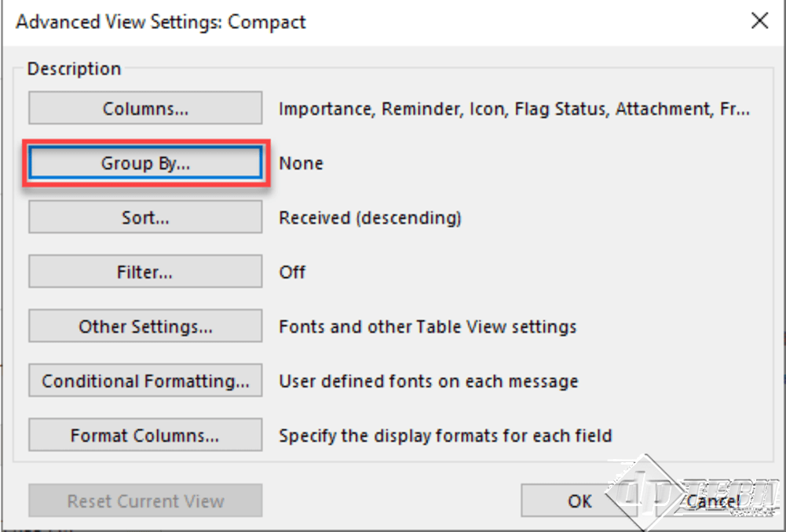This screenshot has width=786, height=532.
Task: Click the columns list text starting with Importance
Action: [514, 109]
